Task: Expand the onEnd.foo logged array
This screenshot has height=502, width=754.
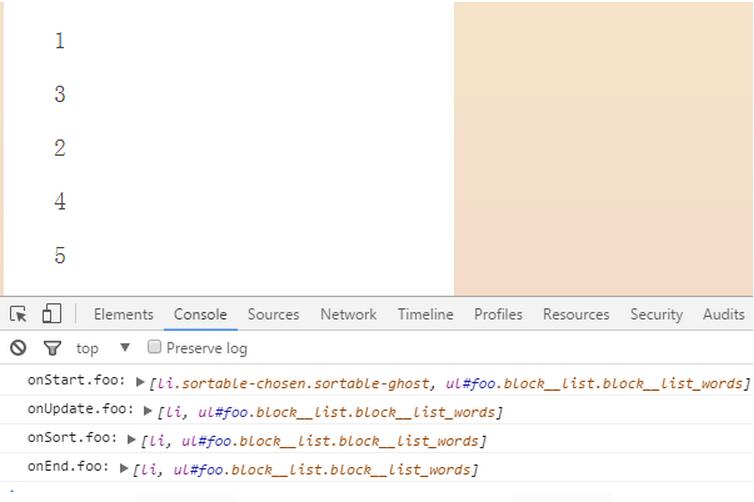Action: [x=124, y=468]
